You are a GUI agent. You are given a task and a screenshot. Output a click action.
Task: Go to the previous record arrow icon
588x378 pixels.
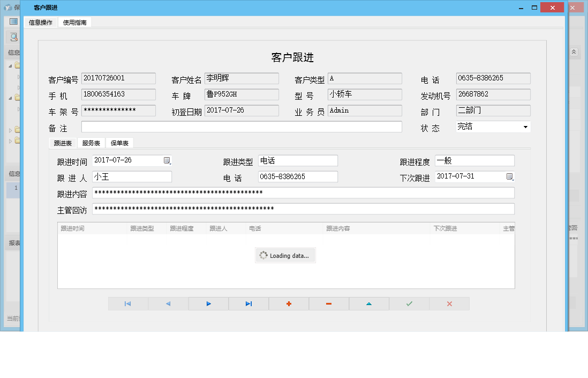point(168,303)
